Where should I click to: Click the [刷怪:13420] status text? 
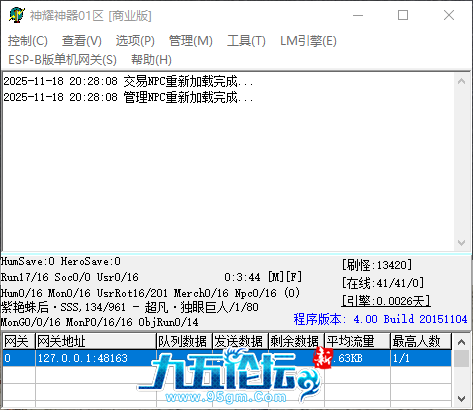[x=377, y=265]
